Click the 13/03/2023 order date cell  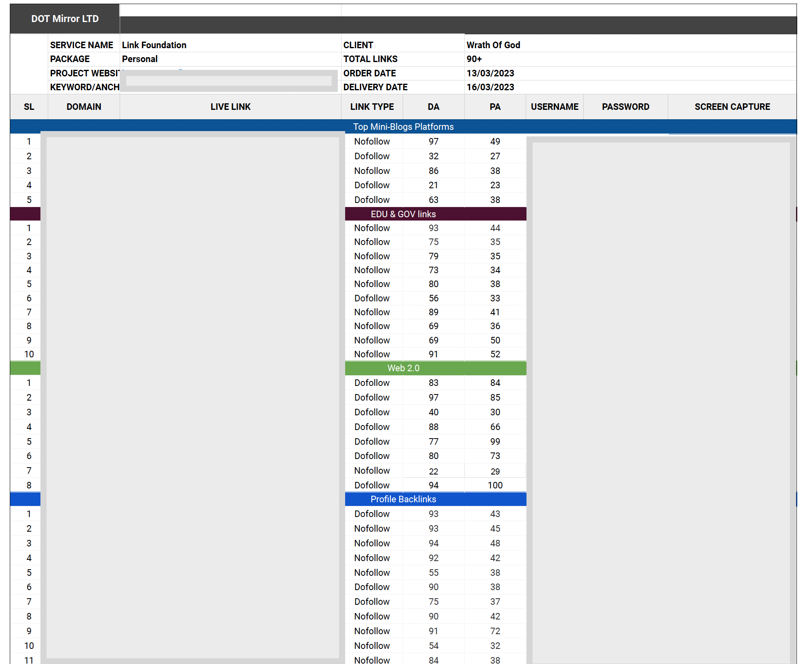coord(630,73)
